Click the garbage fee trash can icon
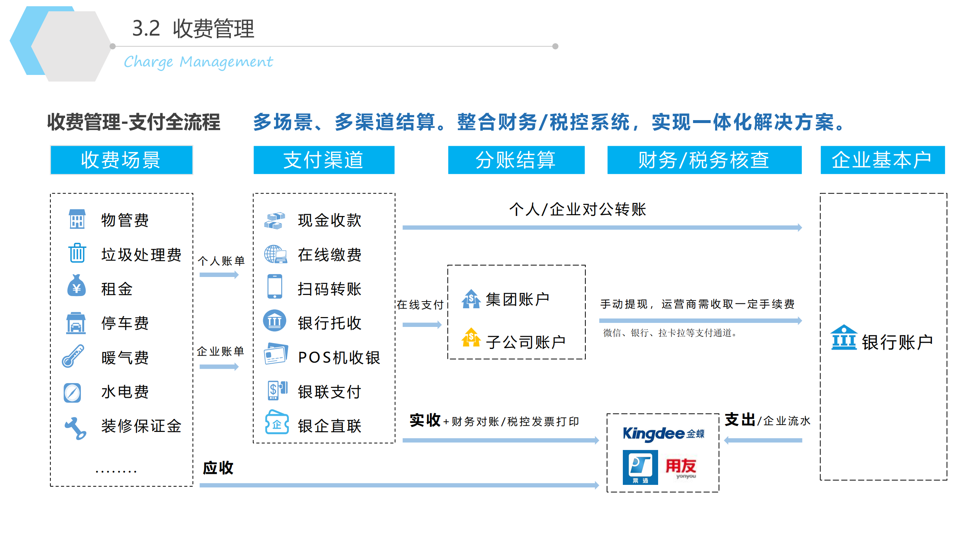980x551 pixels. click(x=77, y=253)
